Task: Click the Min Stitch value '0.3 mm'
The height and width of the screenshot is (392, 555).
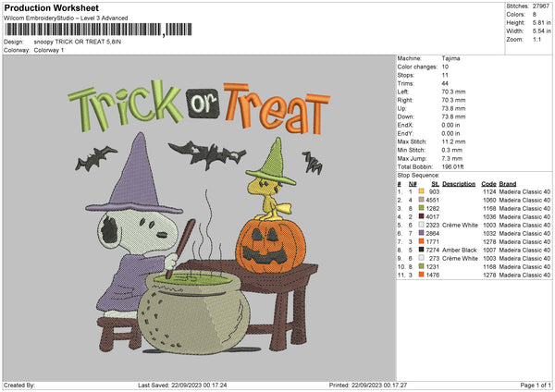Action: 452,150
